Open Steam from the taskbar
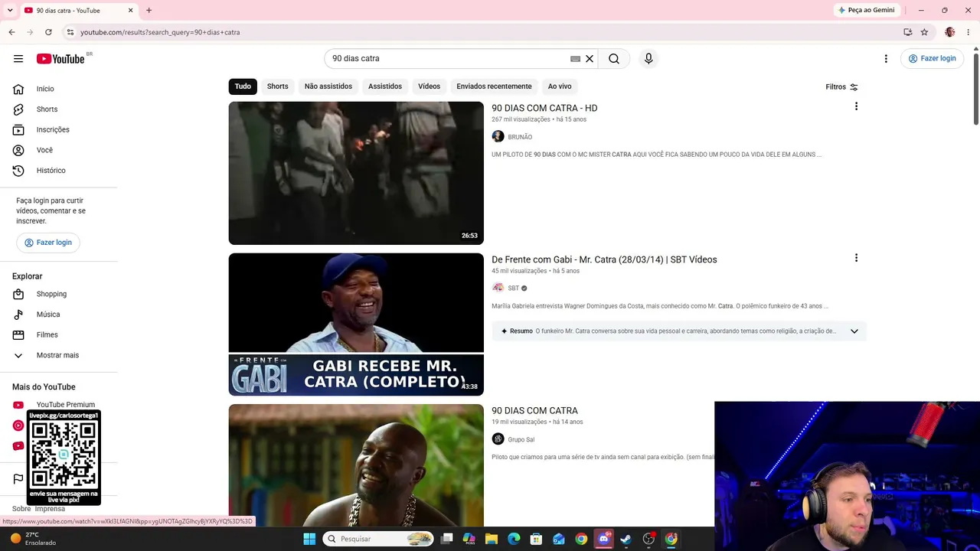980x551 pixels. [626, 539]
